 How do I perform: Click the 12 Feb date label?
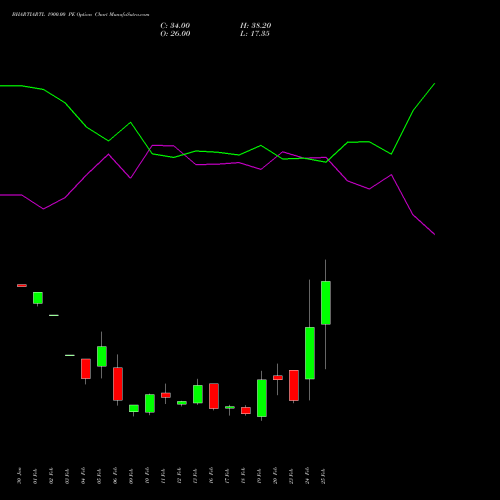(179, 476)
